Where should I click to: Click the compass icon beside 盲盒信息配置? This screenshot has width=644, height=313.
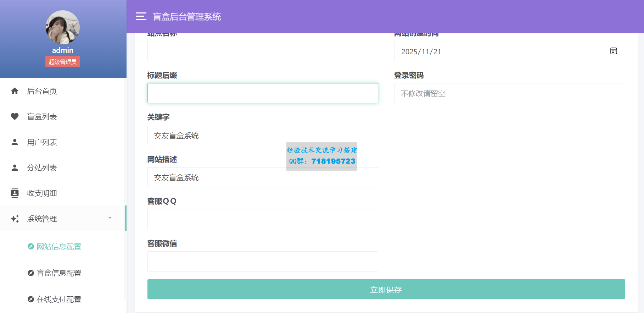coord(31,273)
